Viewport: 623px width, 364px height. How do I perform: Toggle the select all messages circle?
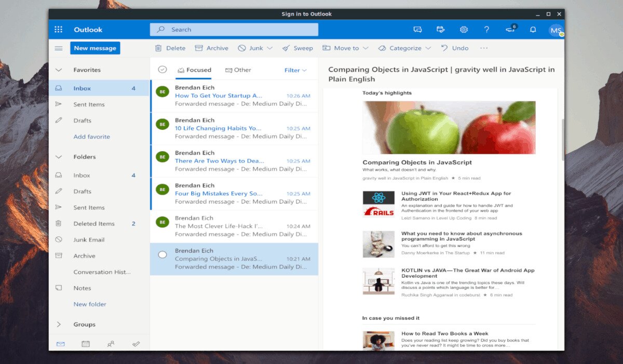pyautogui.click(x=162, y=70)
